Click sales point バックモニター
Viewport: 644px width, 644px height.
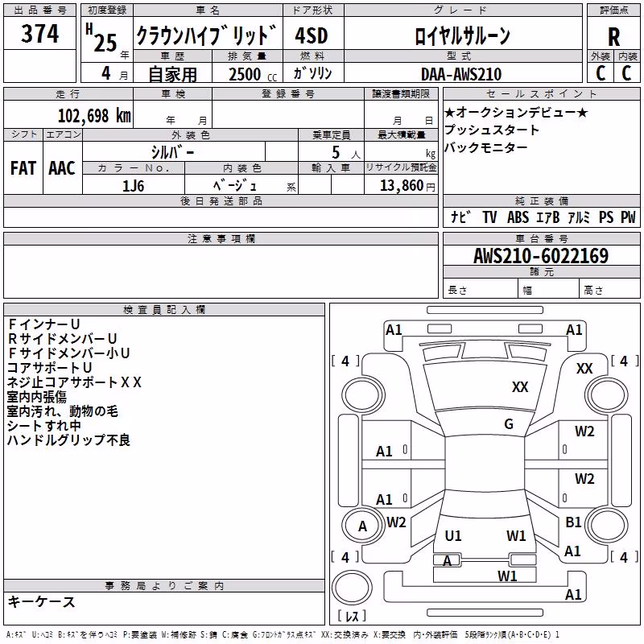pos(486,147)
